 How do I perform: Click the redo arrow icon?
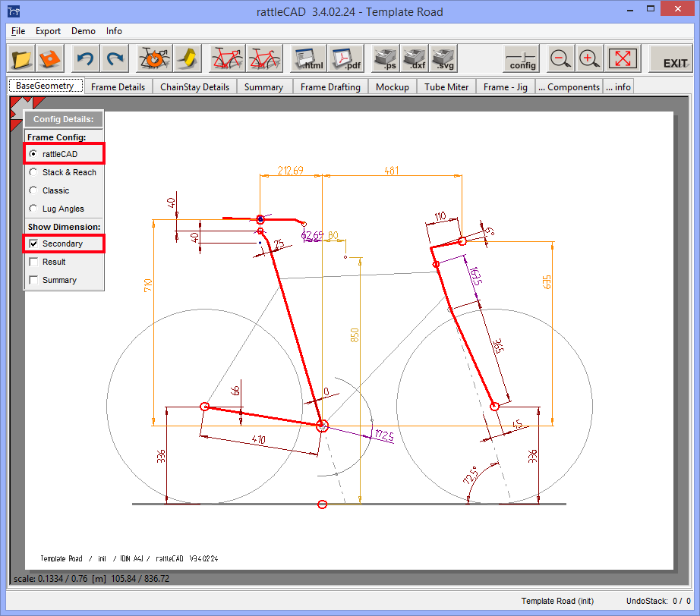[114, 59]
